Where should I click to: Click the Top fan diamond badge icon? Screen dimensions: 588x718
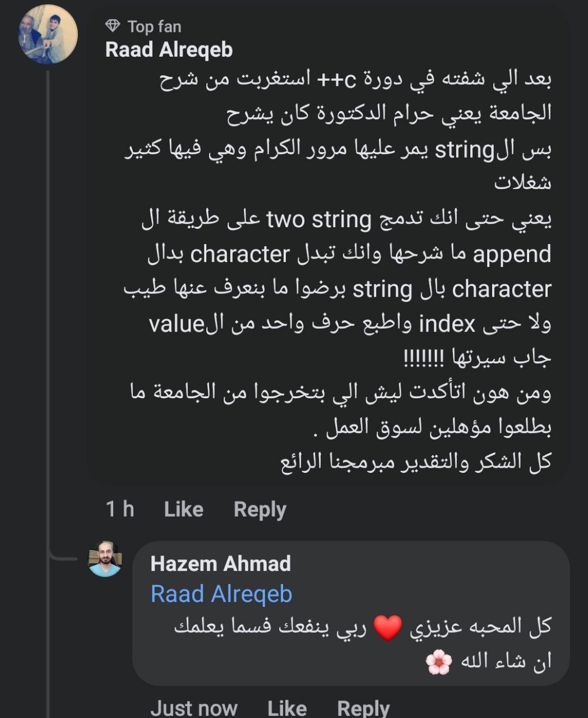(113, 26)
